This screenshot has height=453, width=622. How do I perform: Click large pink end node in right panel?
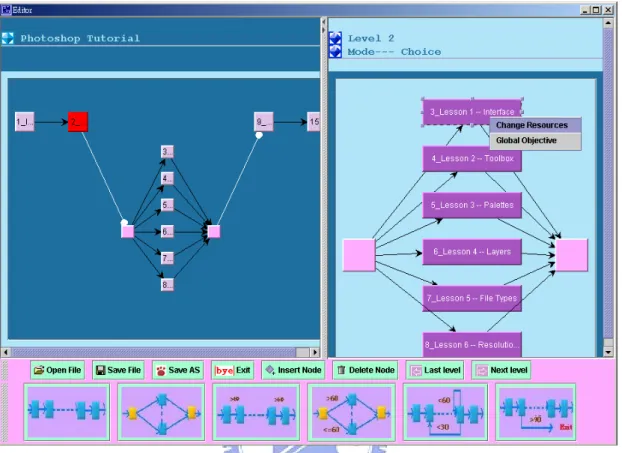click(572, 255)
